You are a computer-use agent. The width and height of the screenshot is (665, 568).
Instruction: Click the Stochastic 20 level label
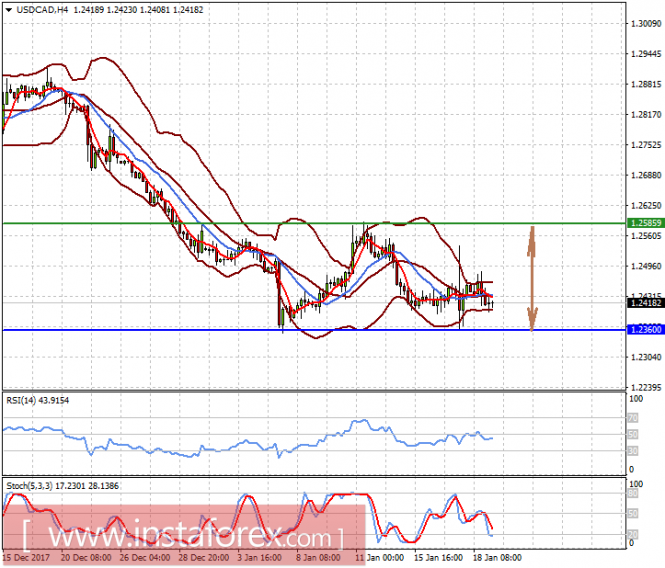click(x=633, y=534)
